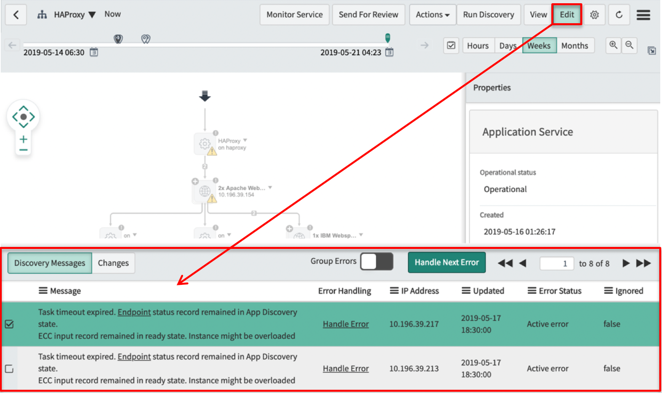Open the Discovery Messages tab

[x=49, y=263]
